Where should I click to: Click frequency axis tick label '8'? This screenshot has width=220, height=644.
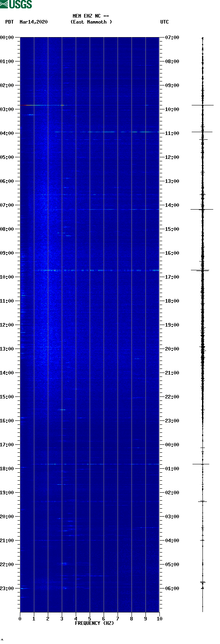coord(132,619)
